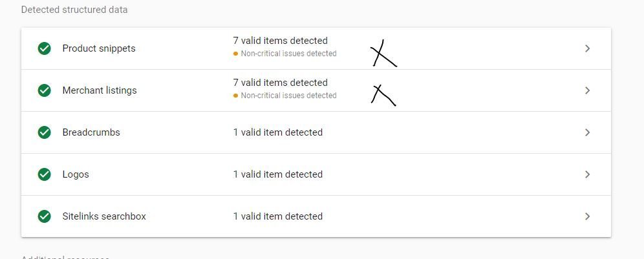
Task: Click green checkmark icon beside Breadcrumbs
Action: tap(45, 132)
